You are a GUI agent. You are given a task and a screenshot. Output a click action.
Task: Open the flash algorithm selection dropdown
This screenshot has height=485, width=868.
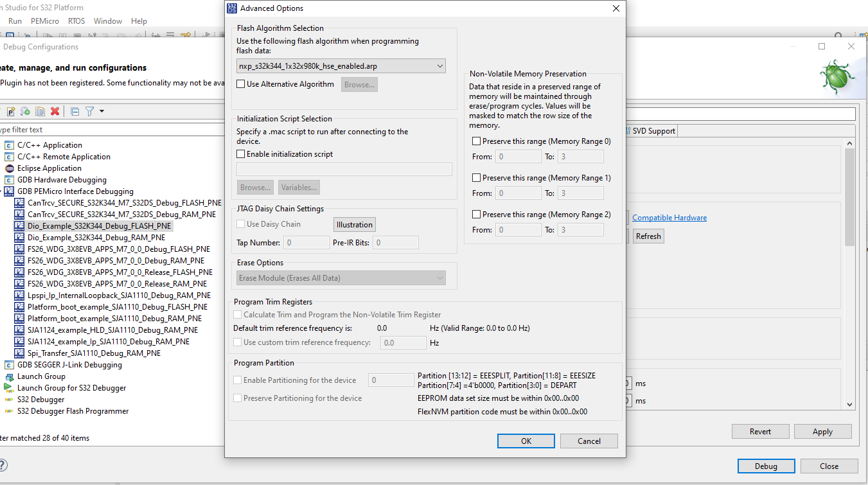click(439, 66)
